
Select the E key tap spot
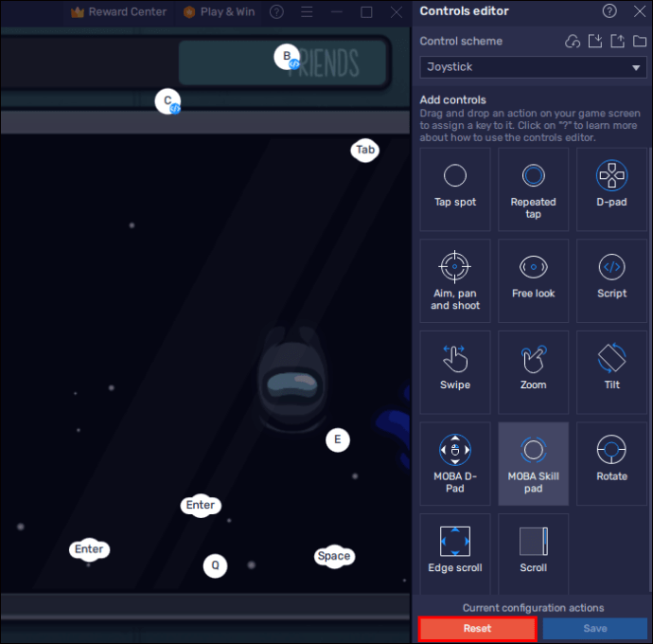338,439
